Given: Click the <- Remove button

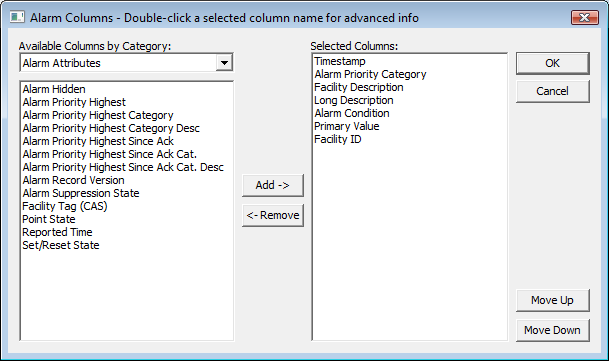Looking at the screenshot, I should [273, 215].
